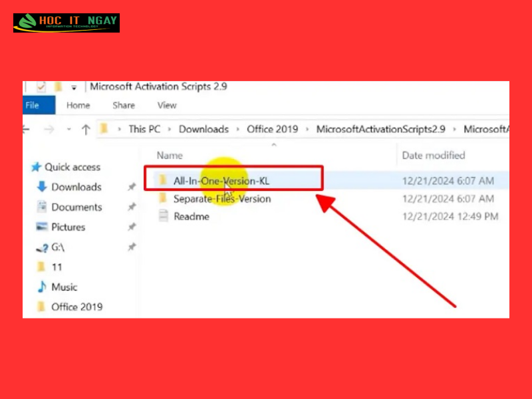
Task: Navigate to Office 2019 in breadcrumb
Action: pyautogui.click(x=273, y=129)
